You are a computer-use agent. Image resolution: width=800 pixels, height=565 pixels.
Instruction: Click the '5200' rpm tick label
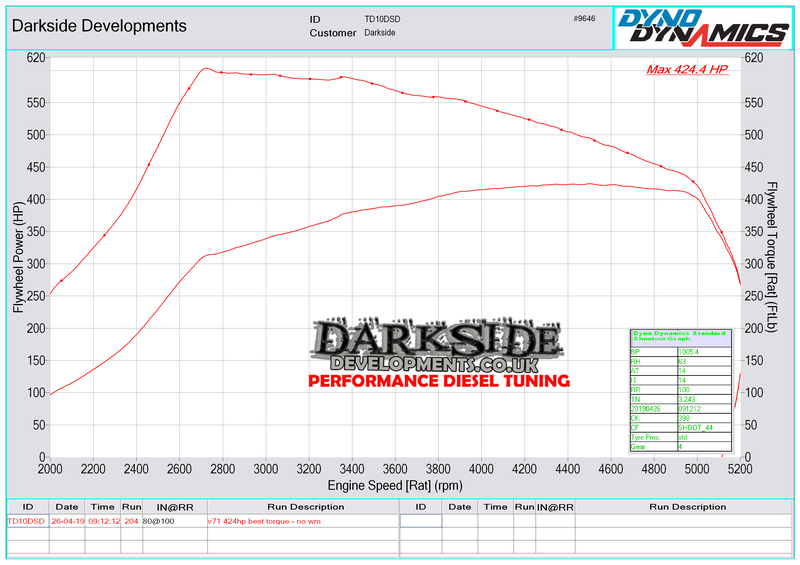coord(740,469)
